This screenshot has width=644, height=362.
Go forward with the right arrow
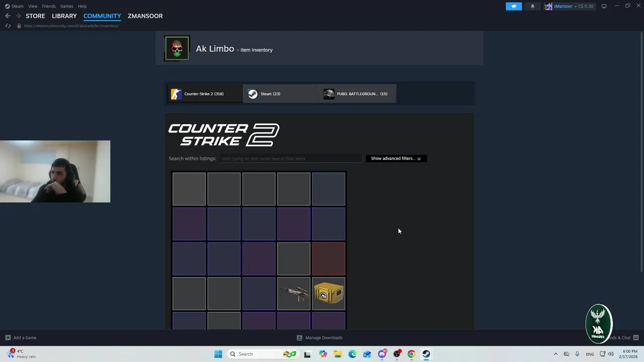[x=18, y=16]
